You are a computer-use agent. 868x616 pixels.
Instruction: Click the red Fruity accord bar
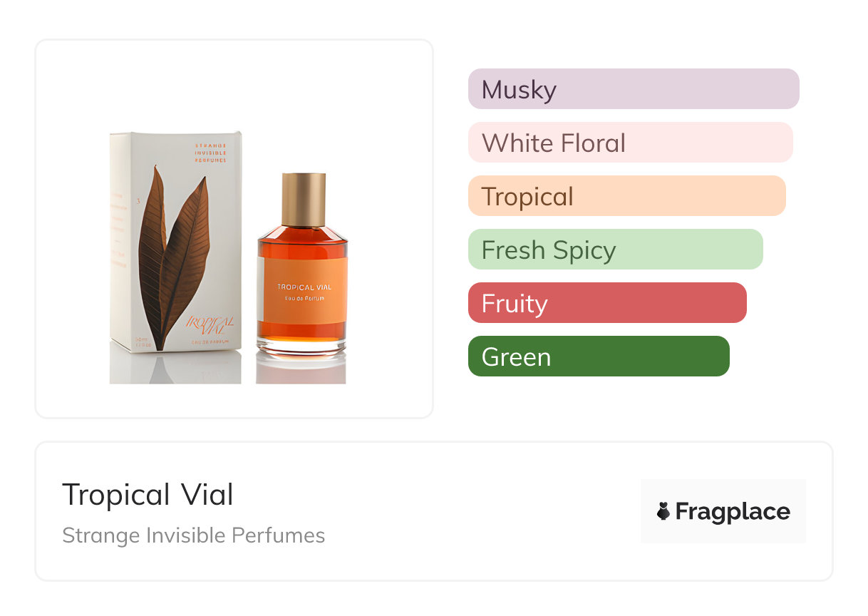[606, 303]
